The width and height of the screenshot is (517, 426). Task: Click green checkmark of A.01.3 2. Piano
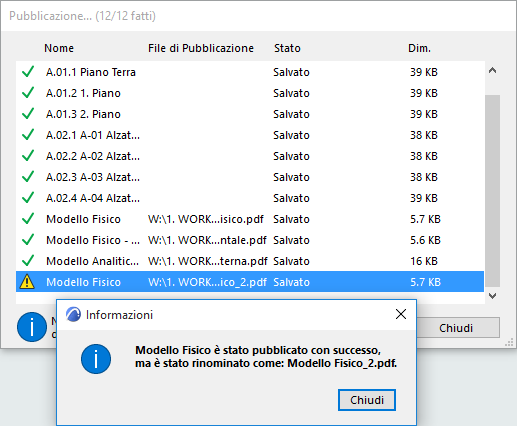28,113
